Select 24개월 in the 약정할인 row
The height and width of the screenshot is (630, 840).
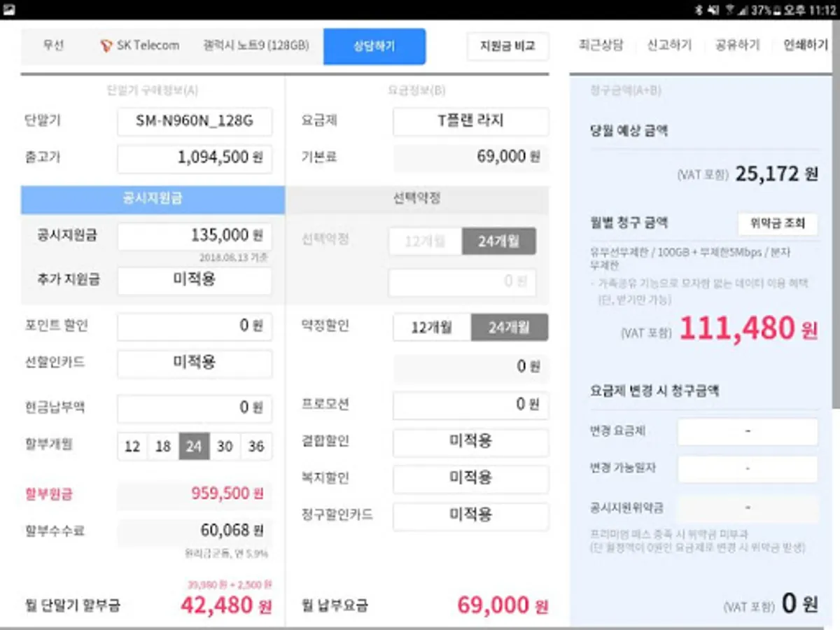coord(510,328)
